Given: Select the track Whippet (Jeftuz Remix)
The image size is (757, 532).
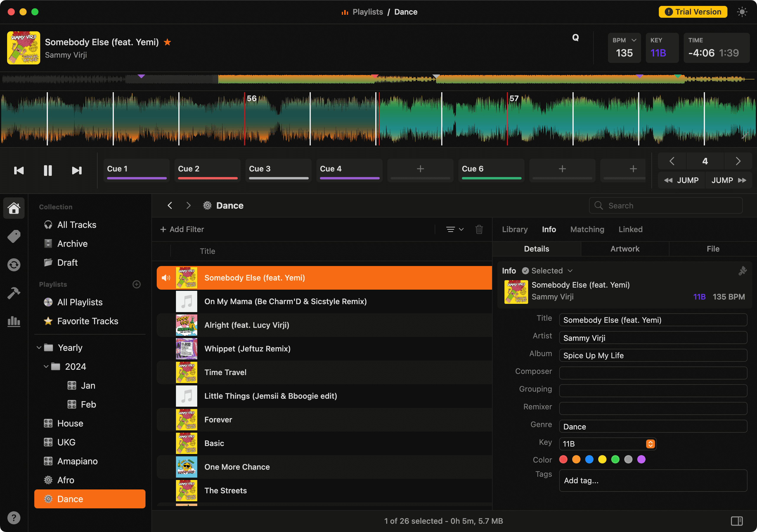Looking at the screenshot, I should pyautogui.click(x=324, y=349).
